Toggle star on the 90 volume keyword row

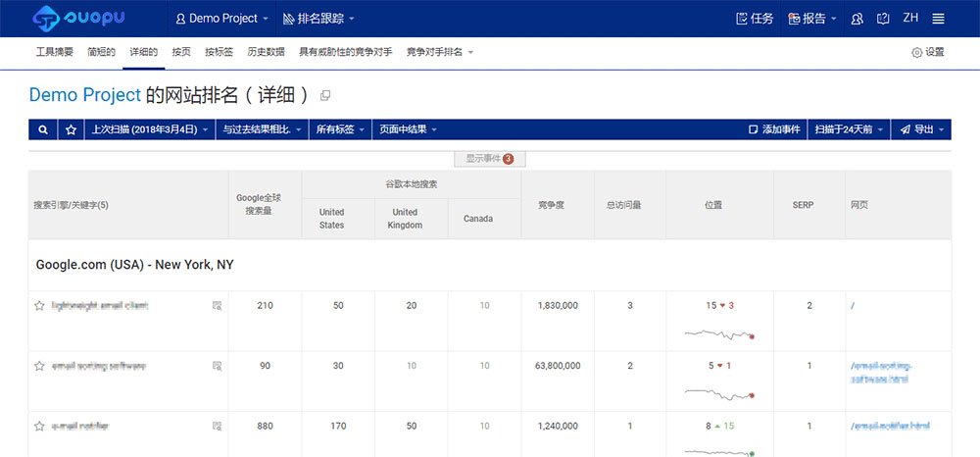(39, 366)
